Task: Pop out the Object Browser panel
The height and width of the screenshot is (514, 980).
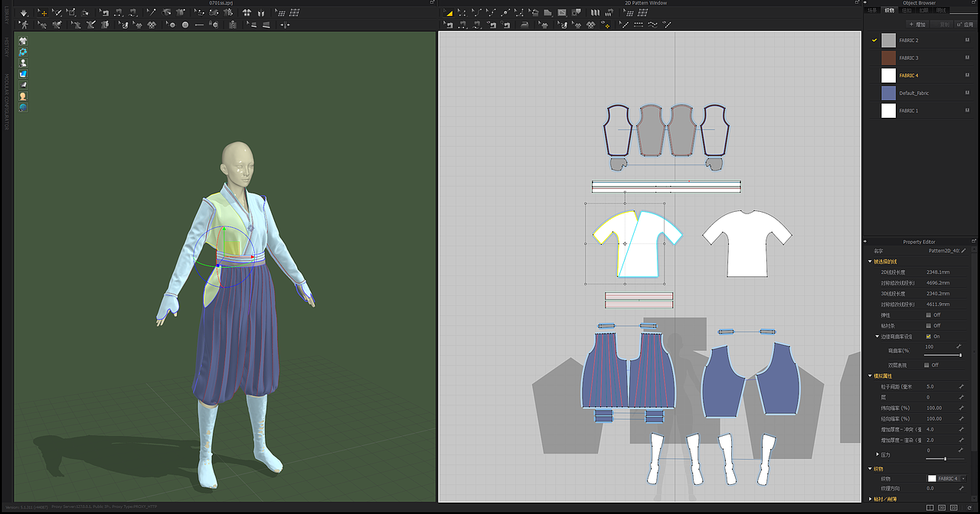Action: (x=974, y=2)
